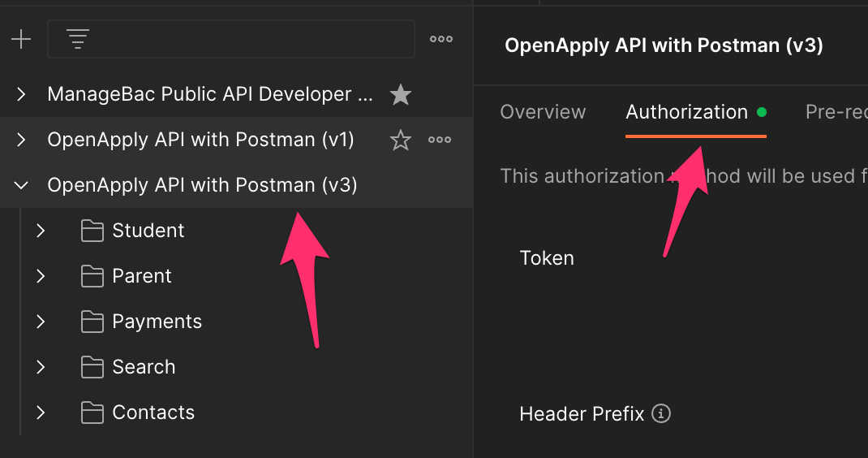868x458 pixels.
Task: Select the Student folder icon
Action: tap(92, 231)
